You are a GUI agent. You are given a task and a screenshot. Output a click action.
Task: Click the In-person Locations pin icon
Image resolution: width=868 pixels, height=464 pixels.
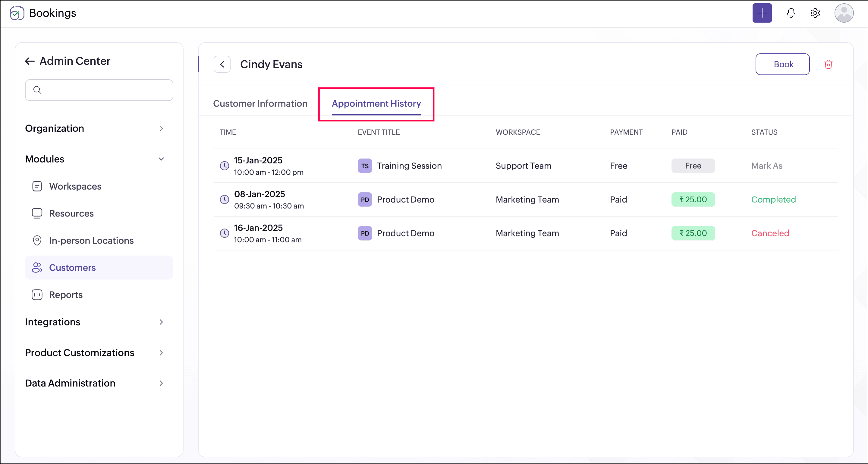pos(37,241)
